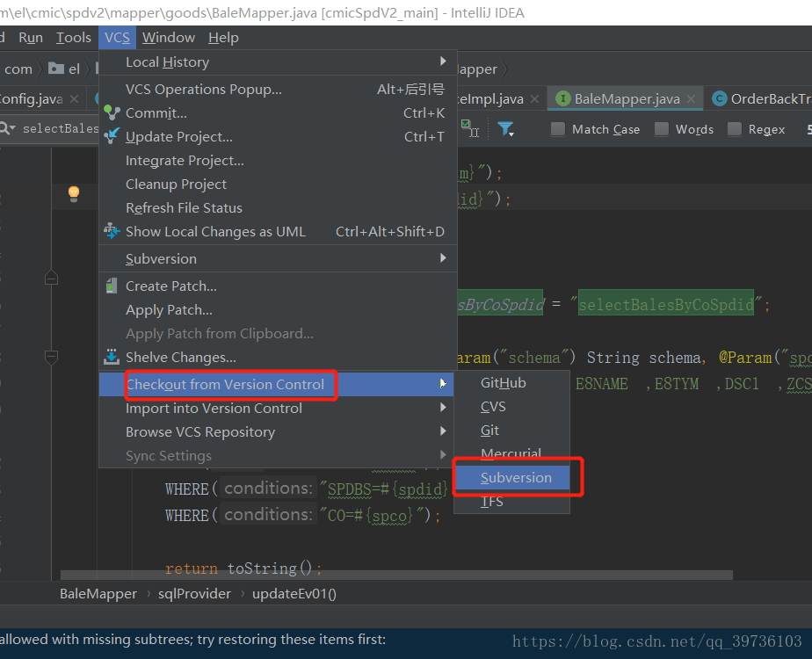Image resolution: width=812 pixels, height=659 pixels.
Task: Click the Create Patch icon
Action: (x=112, y=286)
